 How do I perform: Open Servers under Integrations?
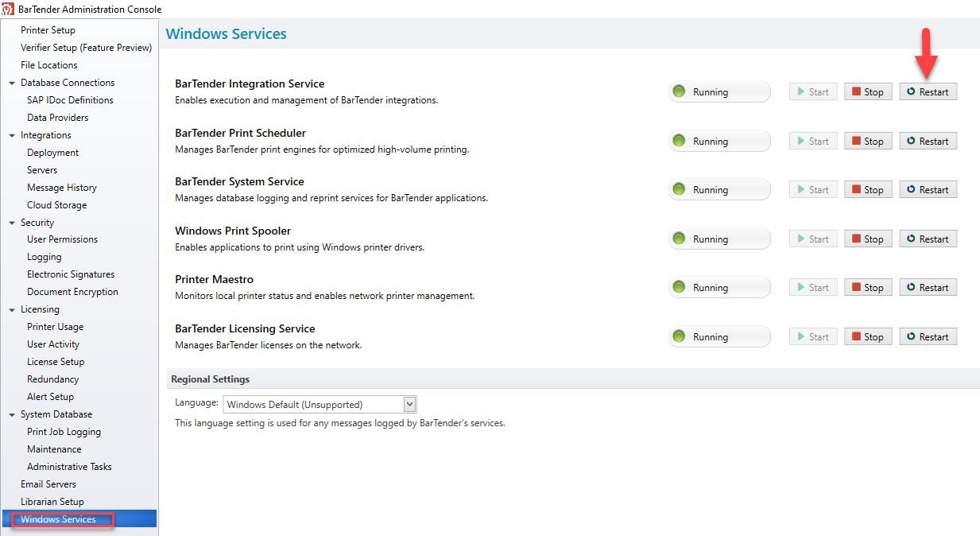(42, 170)
